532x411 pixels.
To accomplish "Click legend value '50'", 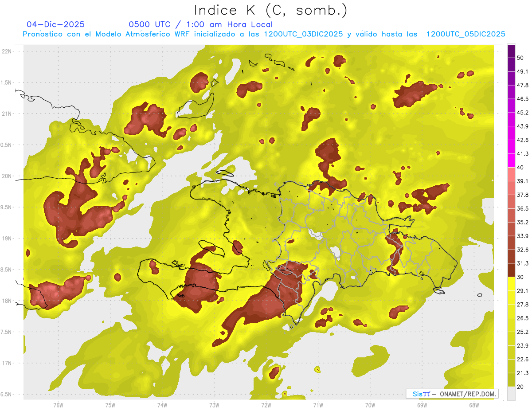I will [x=520, y=58].
